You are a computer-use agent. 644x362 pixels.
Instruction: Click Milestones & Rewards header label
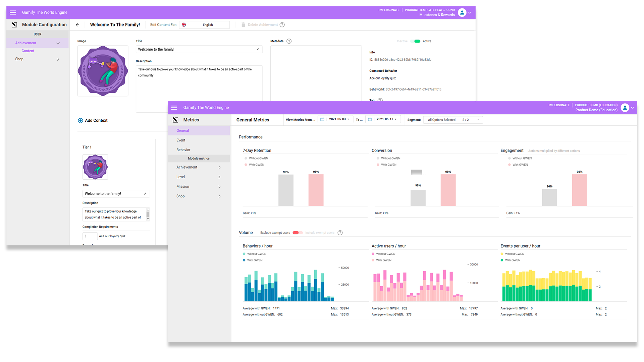click(x=437, y=15)
